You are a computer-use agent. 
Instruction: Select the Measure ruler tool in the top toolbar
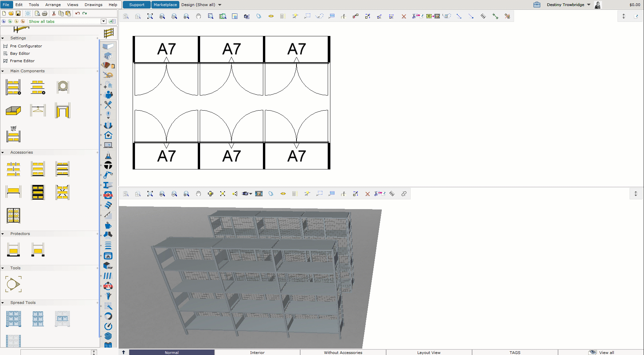pyautogui.click(x=484, y=16)
